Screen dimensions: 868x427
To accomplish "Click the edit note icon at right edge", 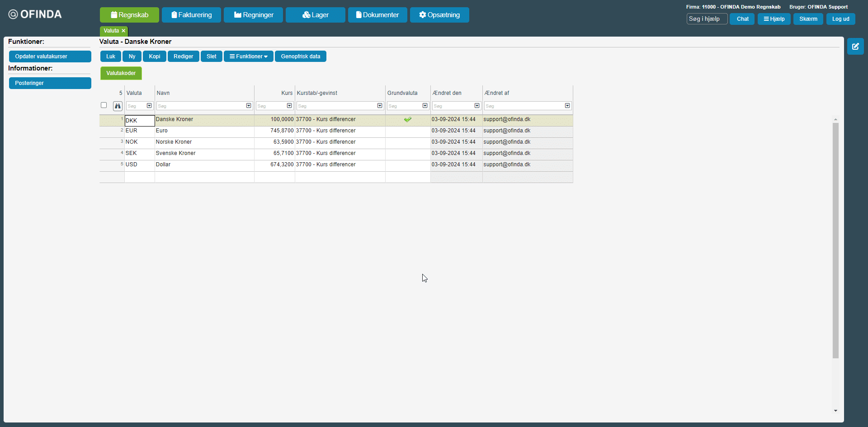I will [855, 47].
